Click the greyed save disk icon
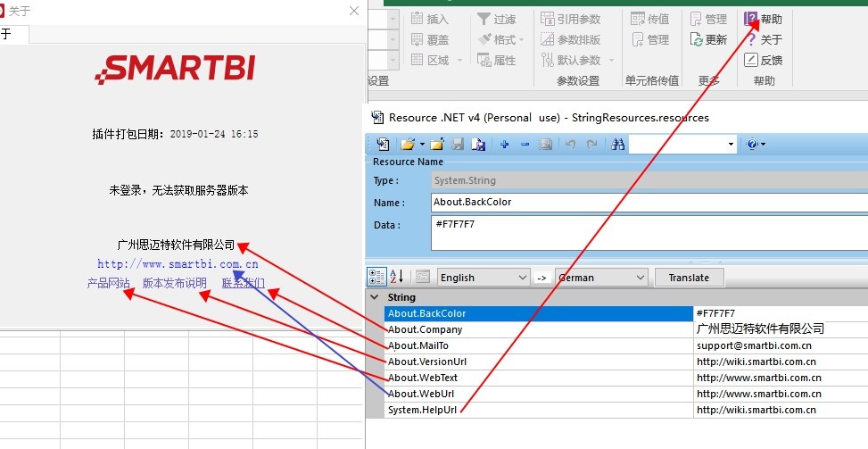This screenshot has height=449, width=868. (458, 144)
